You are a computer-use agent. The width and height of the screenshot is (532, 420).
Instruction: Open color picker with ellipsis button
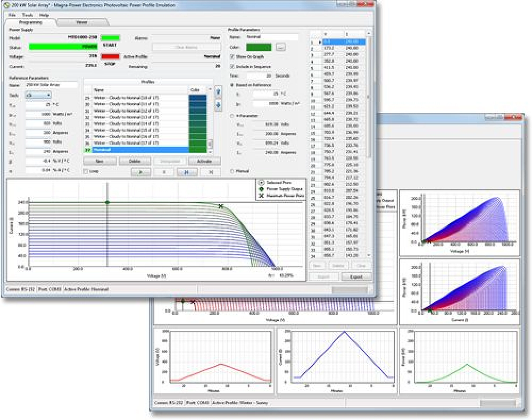tap(281, 47)
